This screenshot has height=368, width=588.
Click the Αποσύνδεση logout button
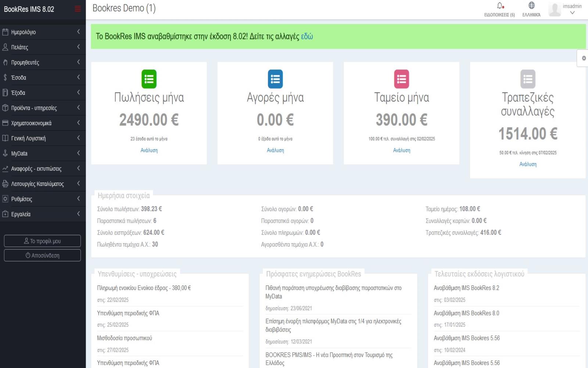(x=42, y=255)
